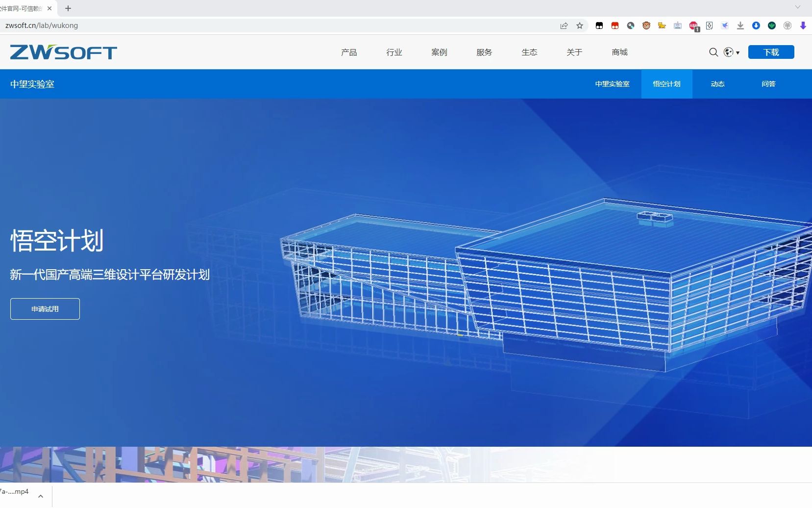Click the purple down arrow extension icon

[803, 25]
